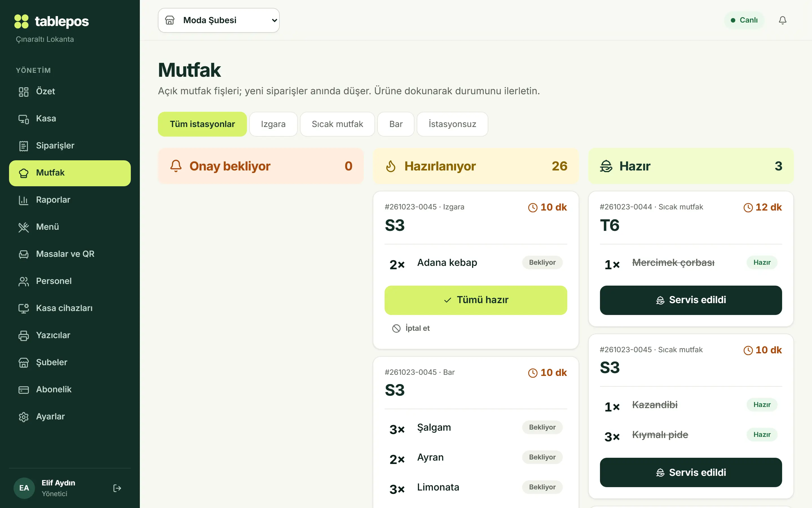Toggle Adana kebap Bekliyor status
Image resolution: width=812 pixels, height=508 pixels.
(x=542, y=262)
